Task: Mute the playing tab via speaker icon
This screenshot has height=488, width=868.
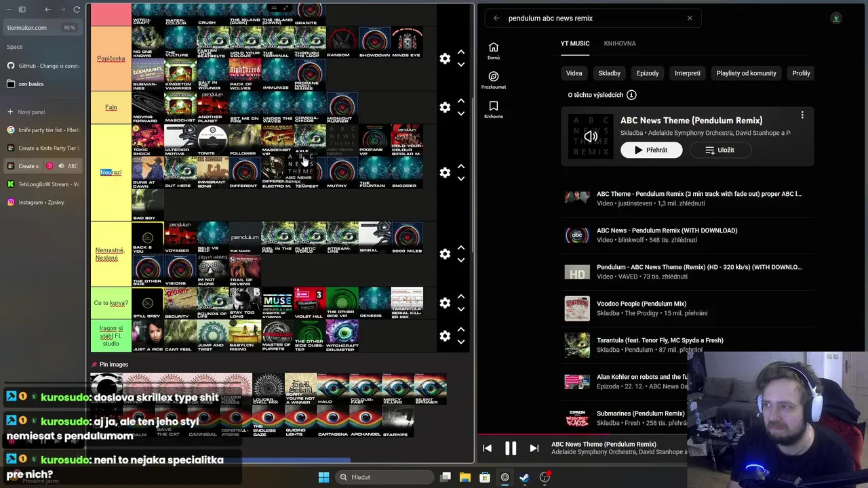Action: click(61, 166)
